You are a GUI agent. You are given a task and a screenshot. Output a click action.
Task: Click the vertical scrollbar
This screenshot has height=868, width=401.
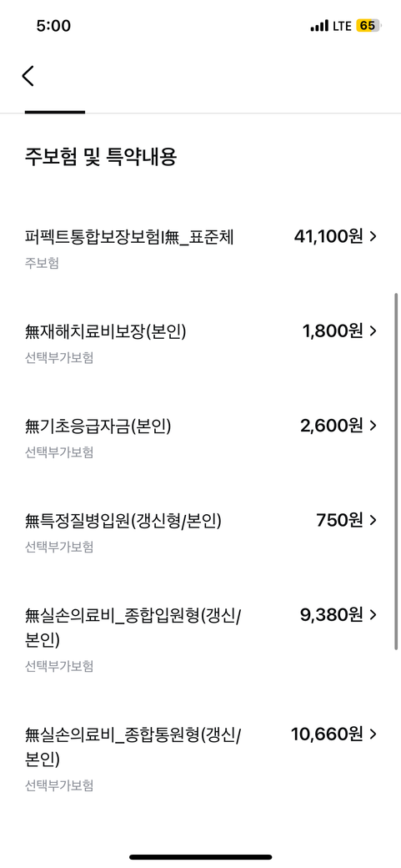click(x=396, y=472)
